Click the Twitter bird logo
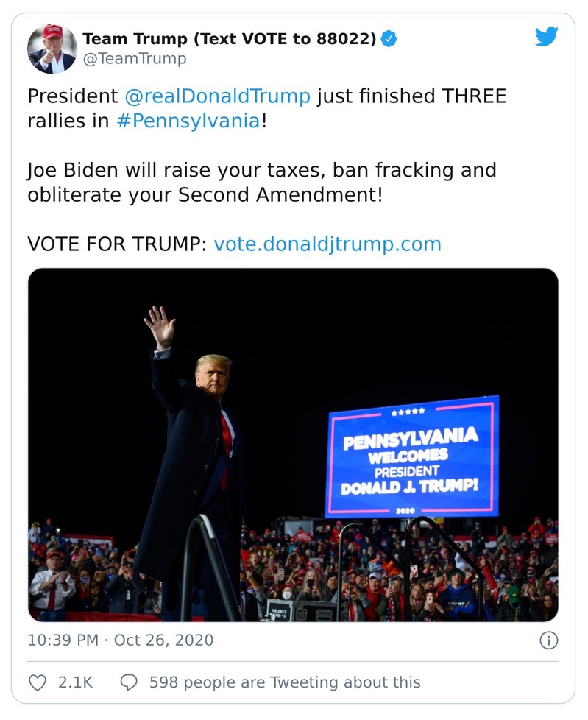This screenshot has width=588, height=720. point(545,35)
